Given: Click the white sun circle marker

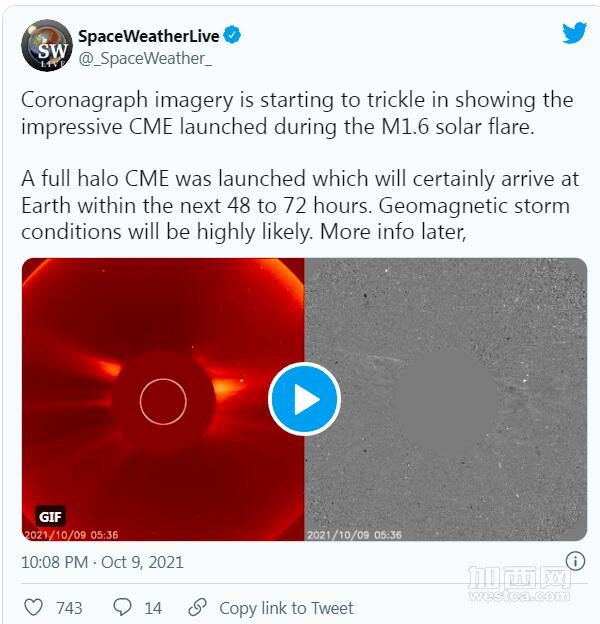Looking at the screenshot, I should 163,402.
